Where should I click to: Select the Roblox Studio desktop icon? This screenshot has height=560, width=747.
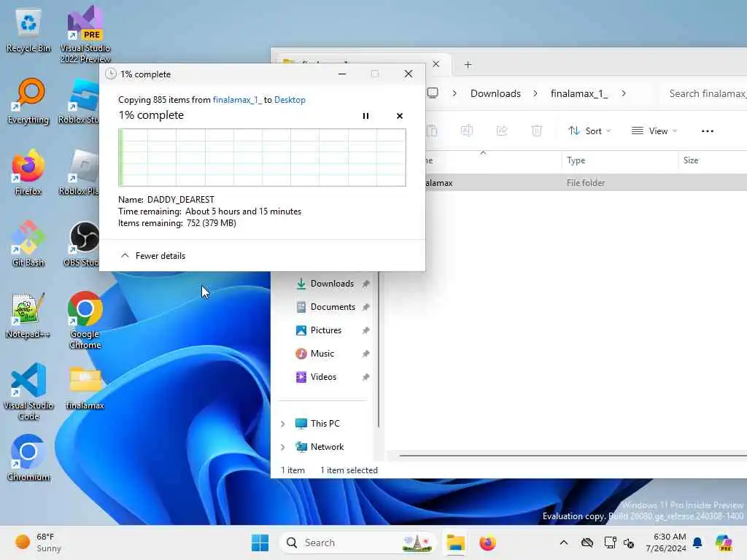pyautogui.click(x=80, y=101)
